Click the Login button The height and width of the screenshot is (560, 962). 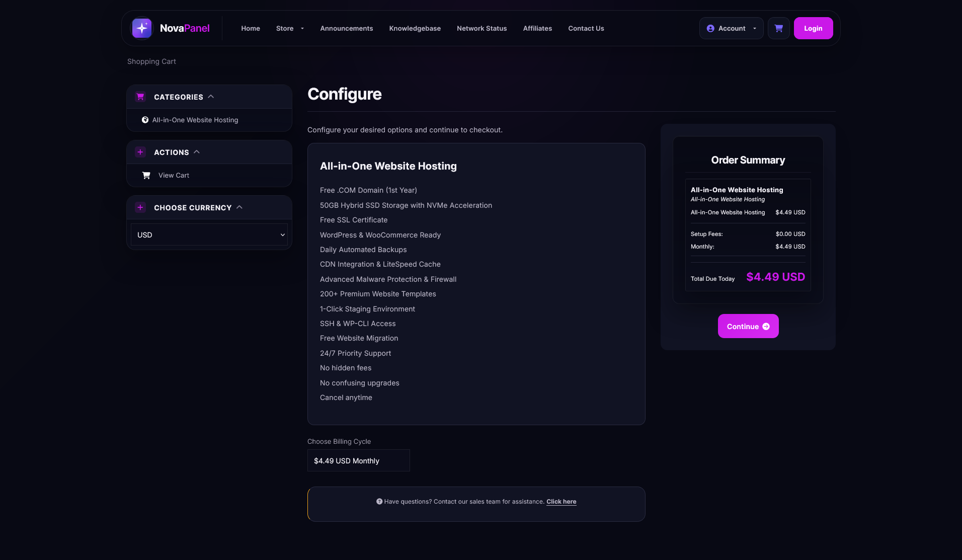pyautogui.click(x=813, y=28)
